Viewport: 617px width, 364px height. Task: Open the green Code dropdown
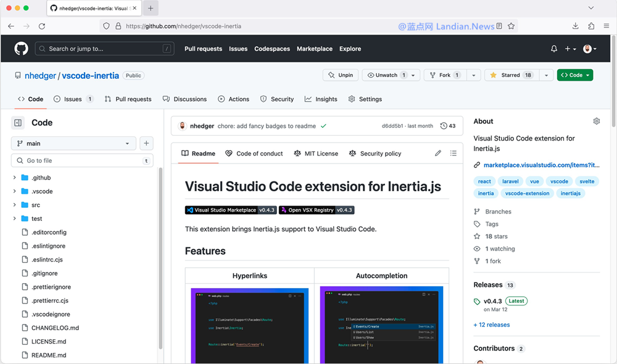coord(575,75)
